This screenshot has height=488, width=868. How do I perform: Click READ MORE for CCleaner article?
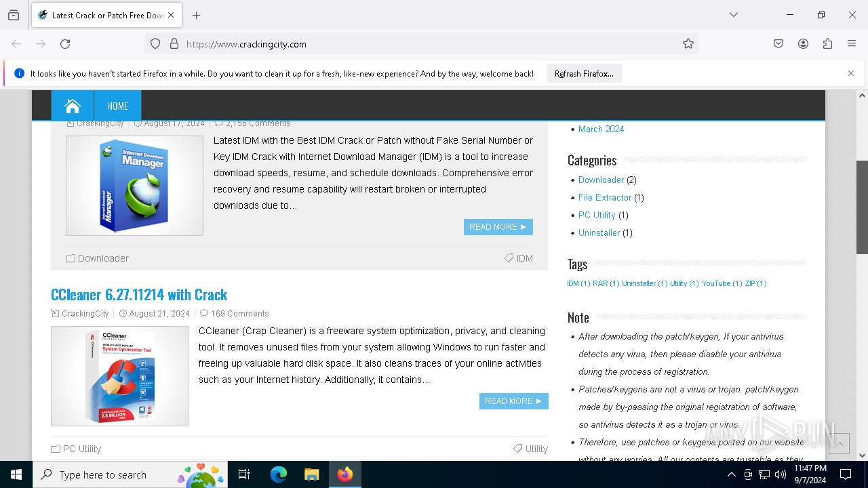pos(514,401)
